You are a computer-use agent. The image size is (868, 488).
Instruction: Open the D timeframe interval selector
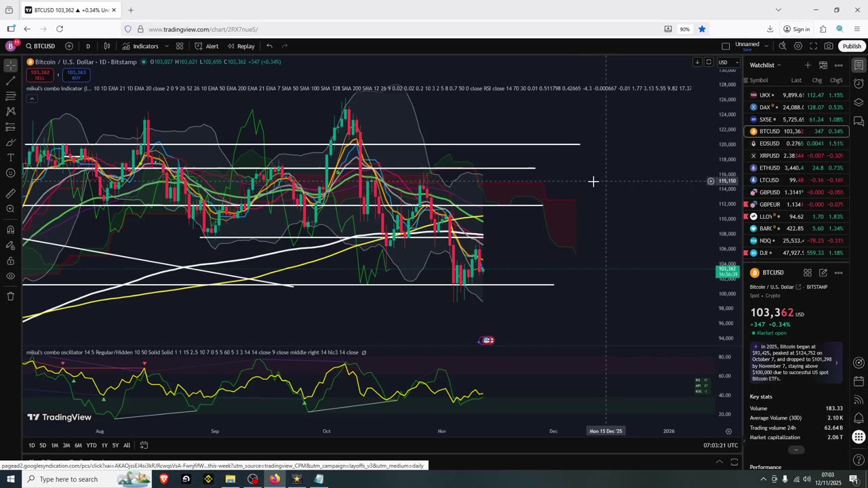coord(87,46)
